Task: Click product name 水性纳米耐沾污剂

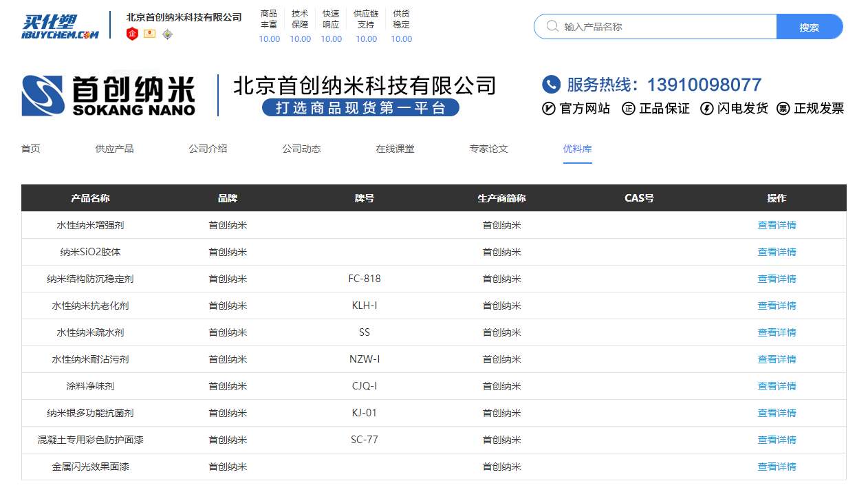Action: pyautogui.click(x=90, y=359)
